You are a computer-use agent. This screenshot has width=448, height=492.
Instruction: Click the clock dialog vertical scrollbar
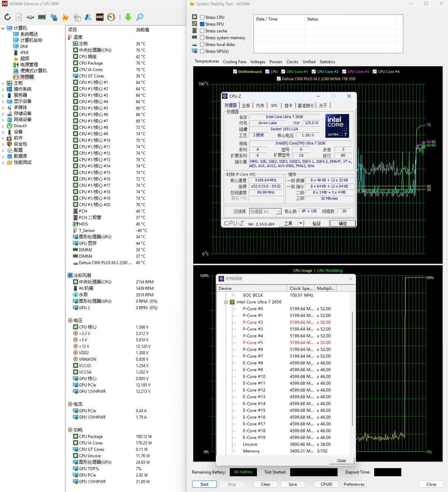[x=353, y=369]
